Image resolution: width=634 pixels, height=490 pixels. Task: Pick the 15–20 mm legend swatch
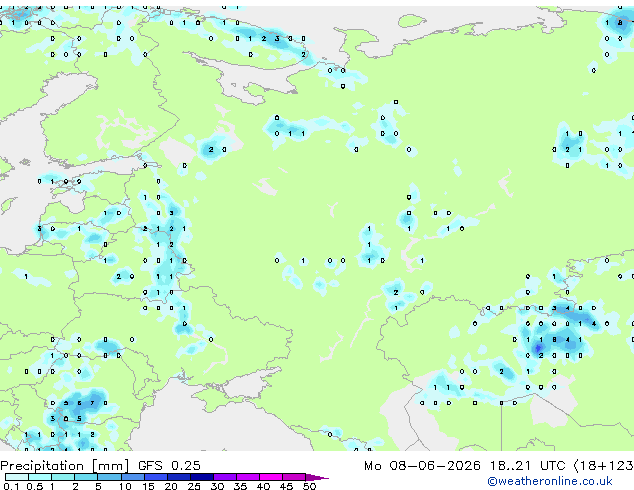(156, 477)
